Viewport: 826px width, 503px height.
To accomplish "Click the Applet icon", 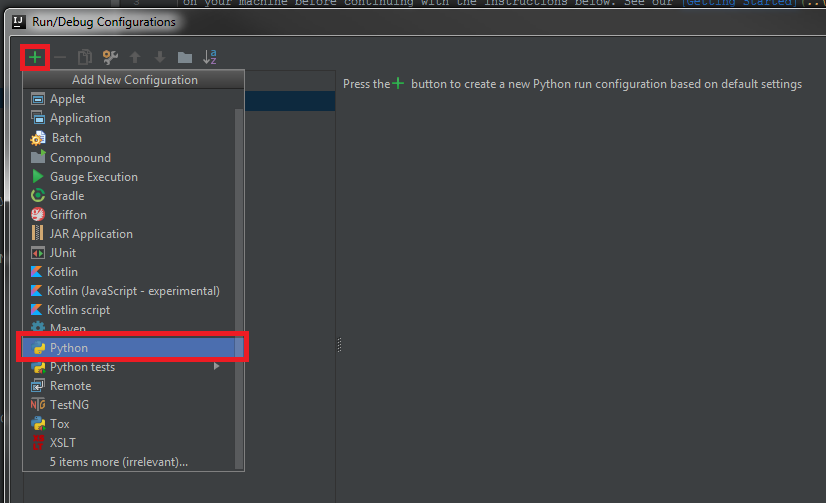I will tap(38, 98).
